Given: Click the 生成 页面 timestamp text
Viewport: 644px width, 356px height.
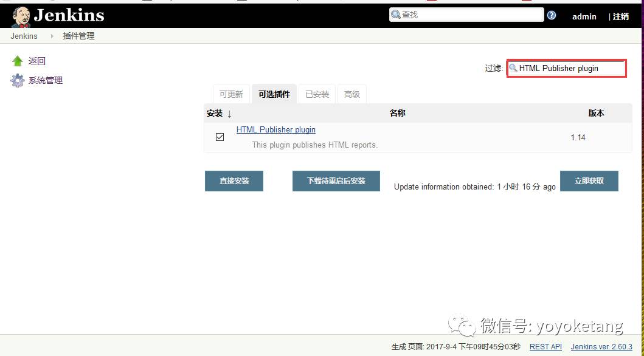Looking at the screenshot, I should click(x=456, y=347).
